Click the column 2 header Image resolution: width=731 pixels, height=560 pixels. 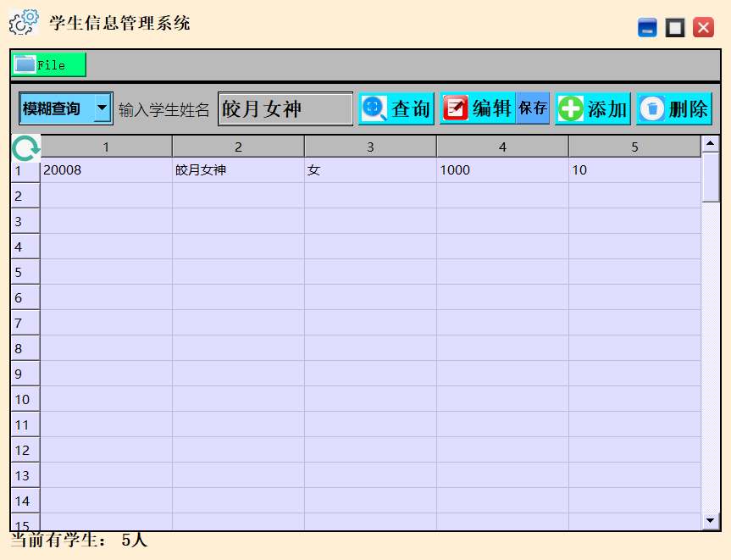pos(238,146)
